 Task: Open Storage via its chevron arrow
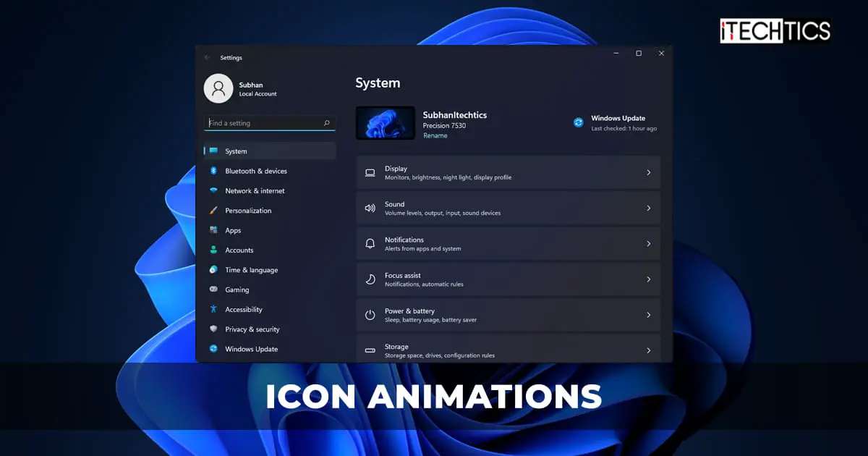(x=649, y=350)
